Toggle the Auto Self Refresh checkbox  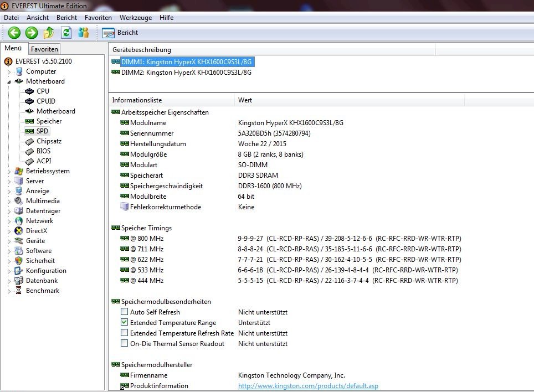(x=124, y=312)
